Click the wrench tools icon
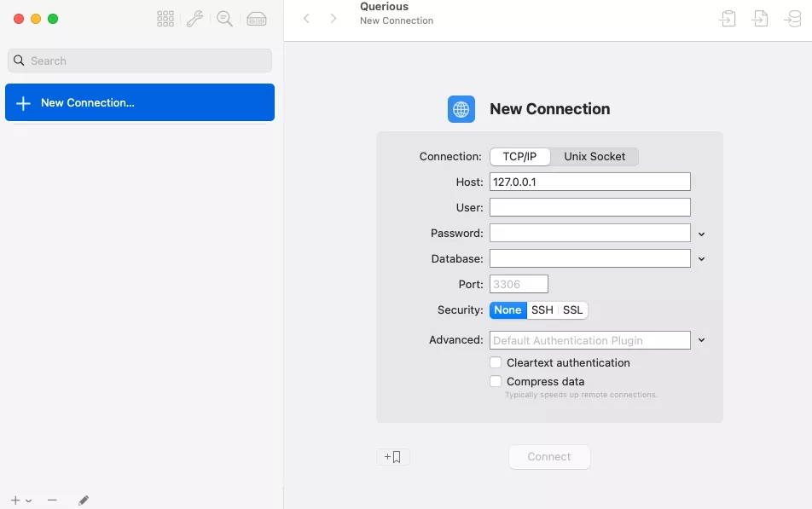 [x=194, y=19]
